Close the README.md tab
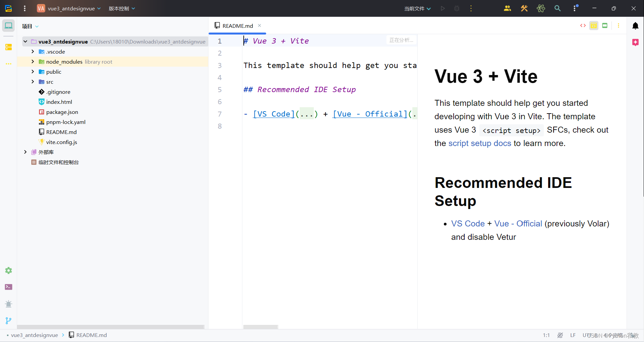The width and height of the screenshot is (644, 342). click(x=259, y=25)
